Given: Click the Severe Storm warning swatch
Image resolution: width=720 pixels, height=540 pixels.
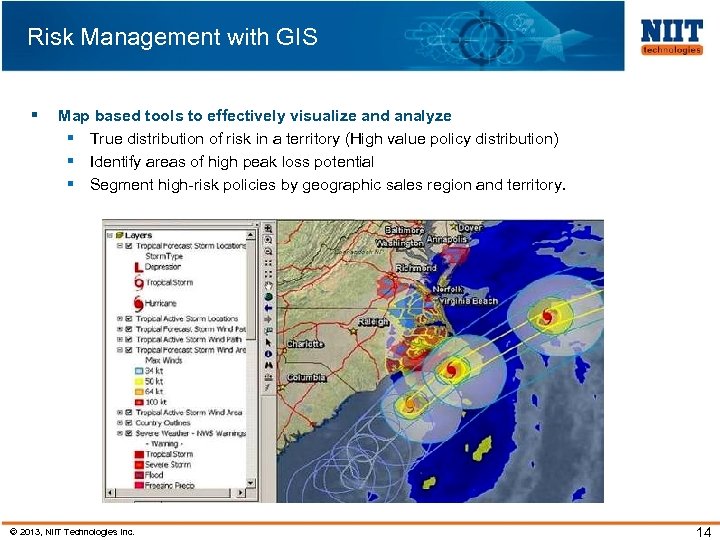Looking at the screenshot, I should tap(139, 465).
